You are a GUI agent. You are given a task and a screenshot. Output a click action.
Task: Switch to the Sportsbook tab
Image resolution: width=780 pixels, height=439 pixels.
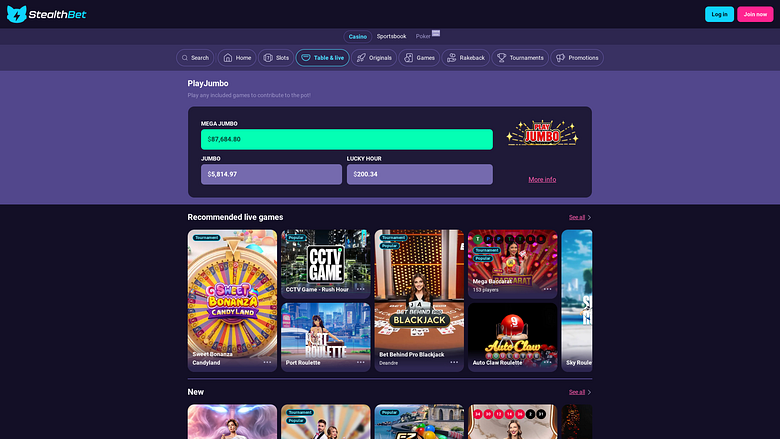391,36
